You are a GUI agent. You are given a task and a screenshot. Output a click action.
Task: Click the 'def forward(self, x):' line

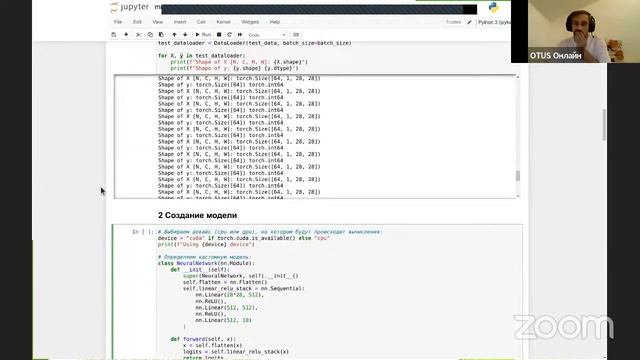coord(203,339)
